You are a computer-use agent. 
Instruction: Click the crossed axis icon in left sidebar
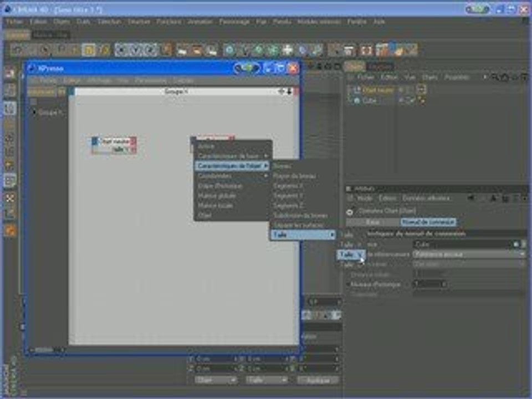click(x=10, y=198)
